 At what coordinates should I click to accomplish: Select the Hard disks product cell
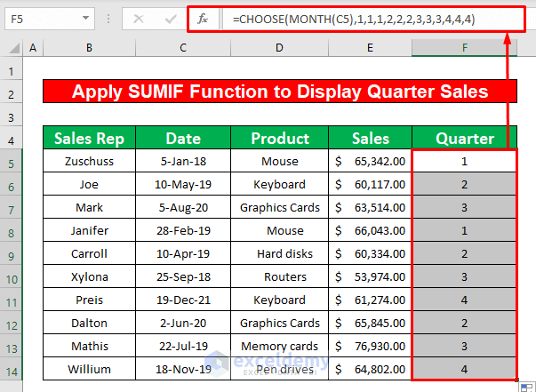[x=279, y=253]
